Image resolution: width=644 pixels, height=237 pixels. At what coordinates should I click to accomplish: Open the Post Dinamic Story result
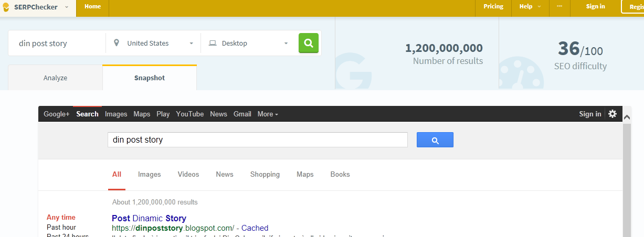pos(149,218)
